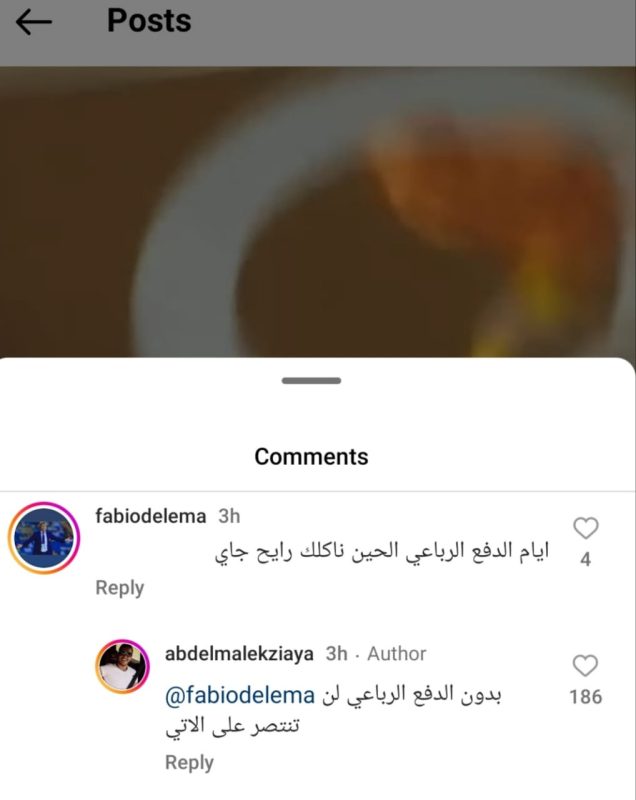This screenshot has width=636, height=800.
Task: Grab the comments sheet drag handle
Action: (311, 381)
